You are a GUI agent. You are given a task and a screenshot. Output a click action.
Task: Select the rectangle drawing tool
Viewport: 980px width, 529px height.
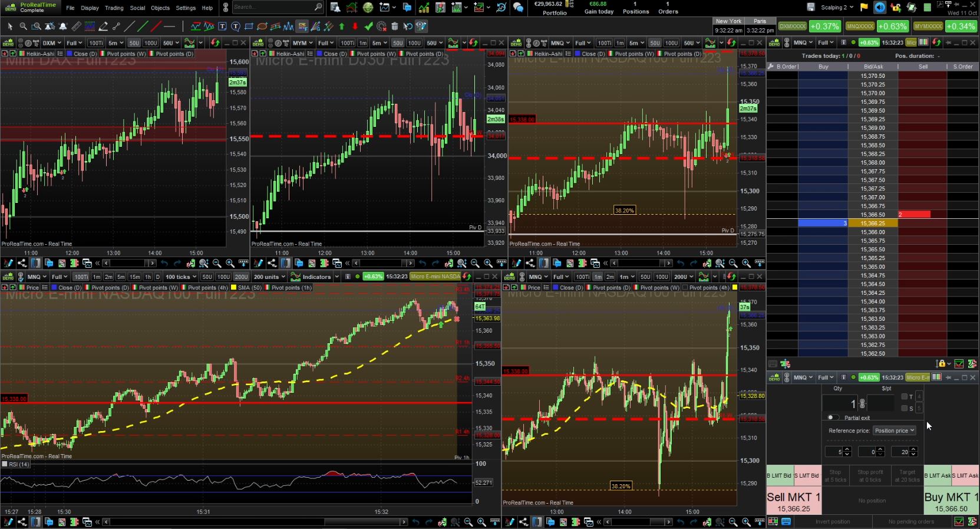click(x=249, y=27)
